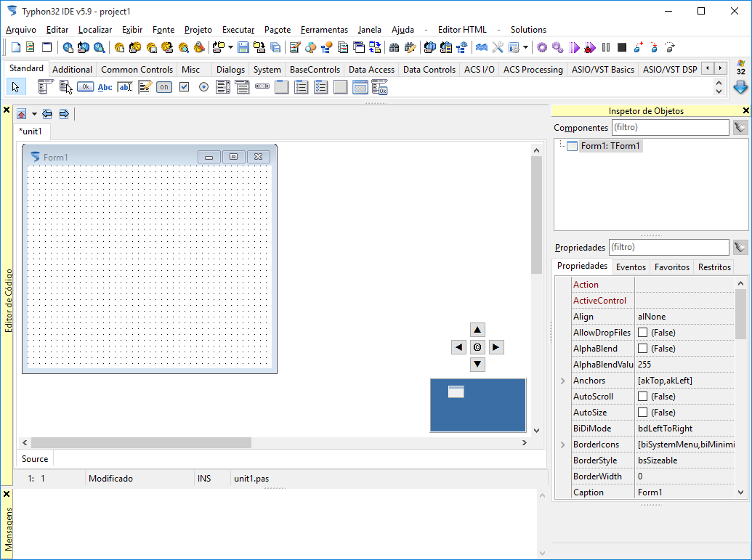Viewport: 752px width, 560px height.
Task: Select the TMainMenu component icon
Action: 45,86
